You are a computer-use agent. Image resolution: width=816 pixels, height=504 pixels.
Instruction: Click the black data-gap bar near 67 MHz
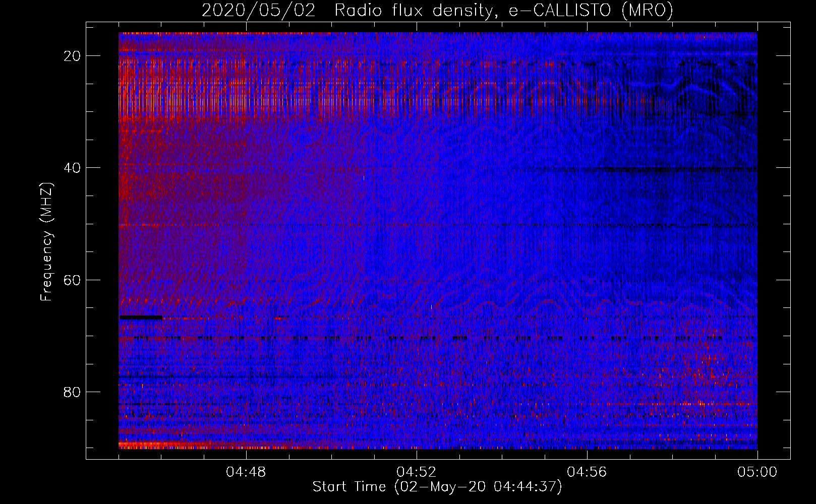141,318
